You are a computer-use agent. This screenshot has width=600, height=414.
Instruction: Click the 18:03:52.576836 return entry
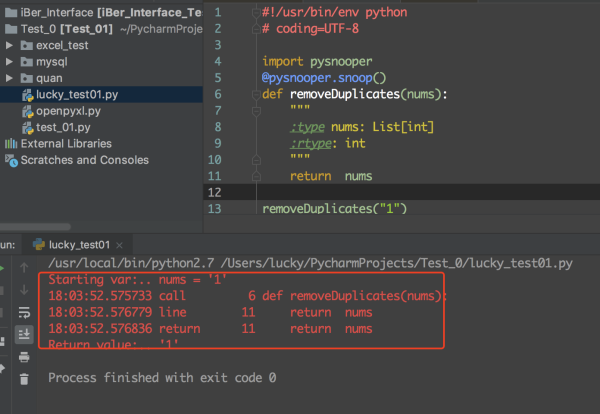[210, 329]
